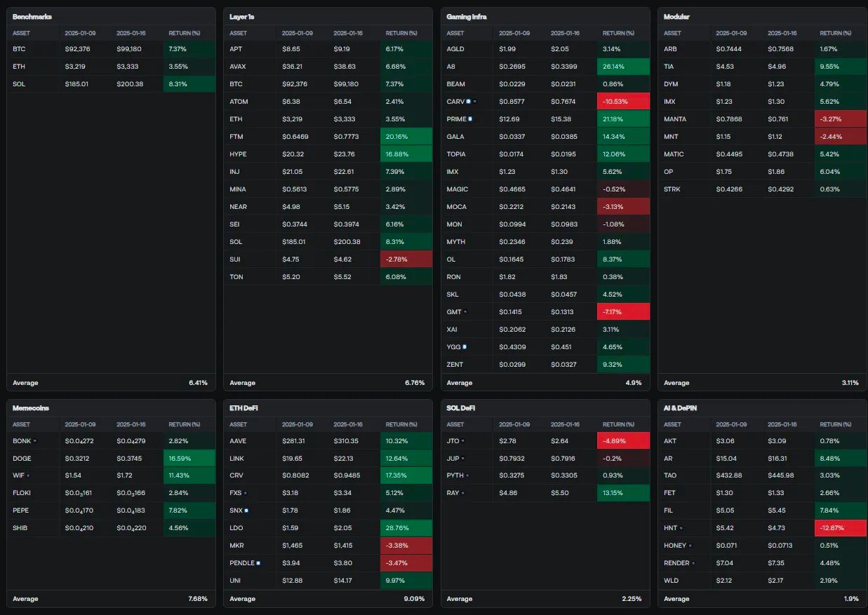This screenshot has height=615, width=868.
Task: Click the SOL DeFi Average row
Action: [x=546, y=599]
